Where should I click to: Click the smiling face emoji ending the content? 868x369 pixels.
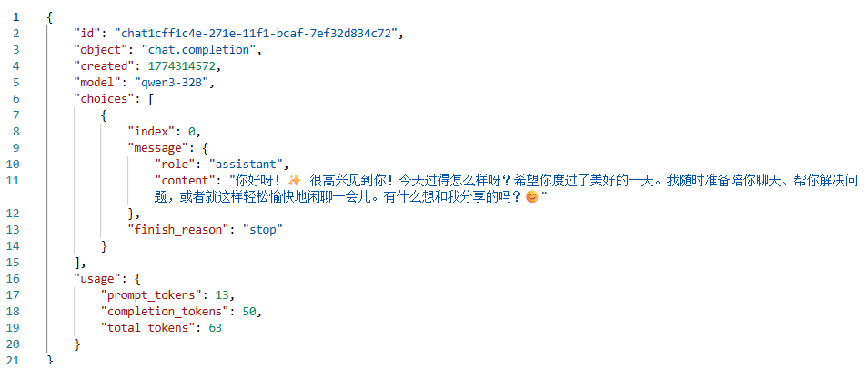tap(532, 197)
